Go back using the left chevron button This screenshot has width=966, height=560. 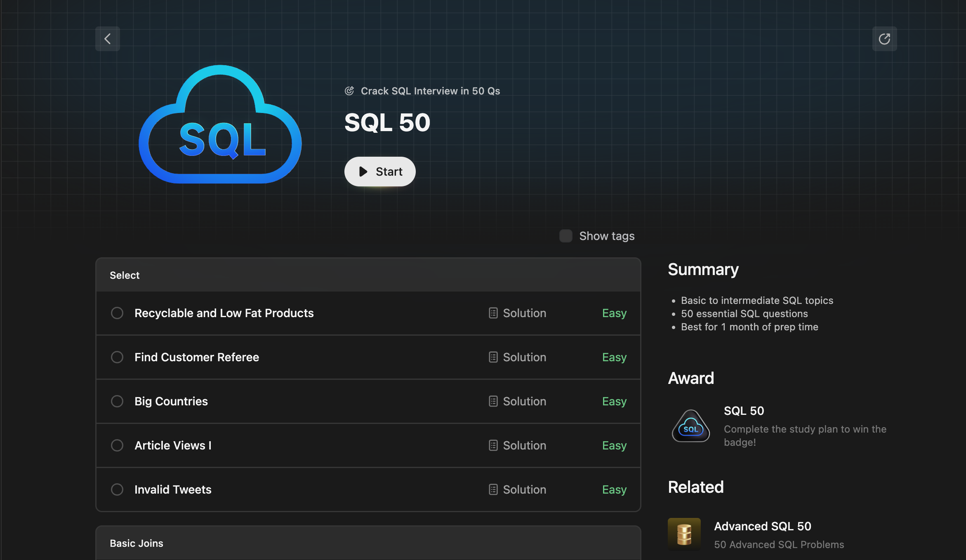pyautogui.click(x=108, y=39)
